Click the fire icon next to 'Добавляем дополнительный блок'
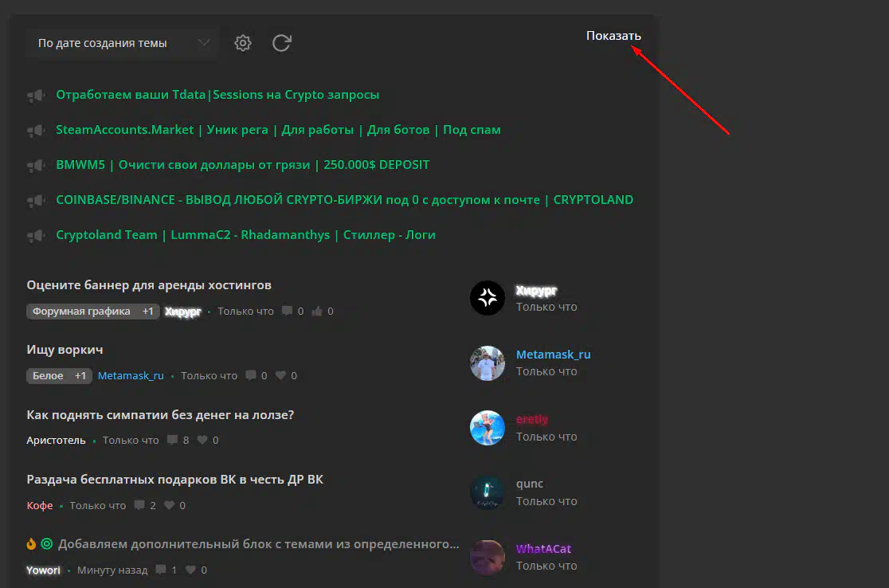889x588 pixels. tap(32, 545)
